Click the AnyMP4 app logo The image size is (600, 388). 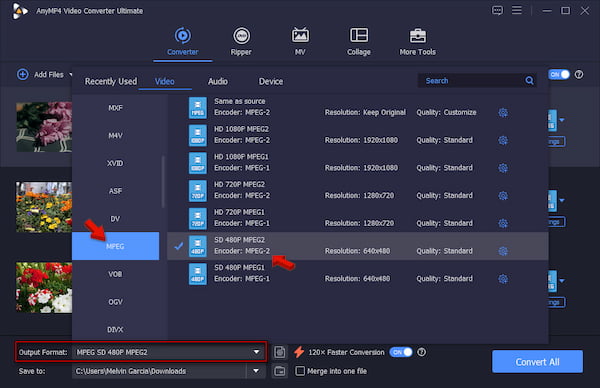point(20,11)
